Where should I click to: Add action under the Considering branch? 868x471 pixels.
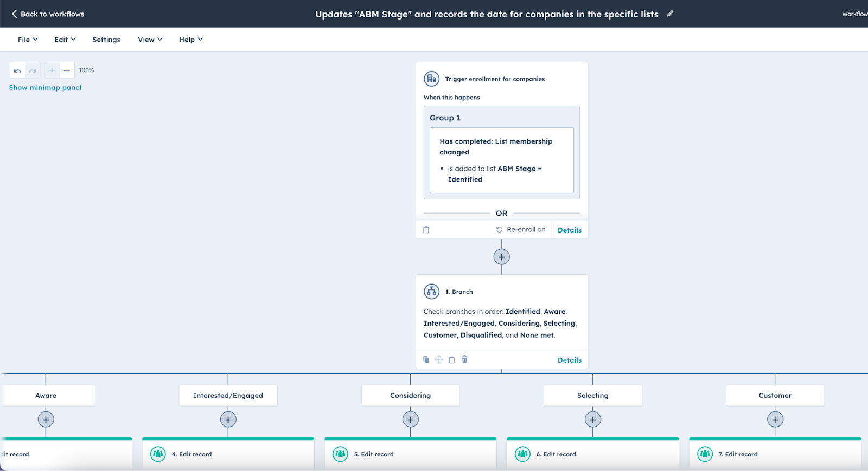coord(410,420)
